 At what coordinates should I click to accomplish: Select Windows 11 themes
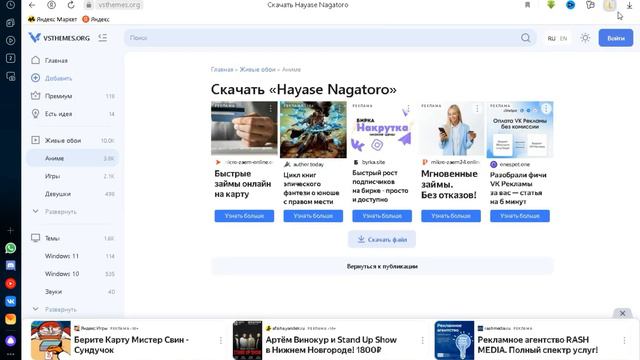[73, 256]
